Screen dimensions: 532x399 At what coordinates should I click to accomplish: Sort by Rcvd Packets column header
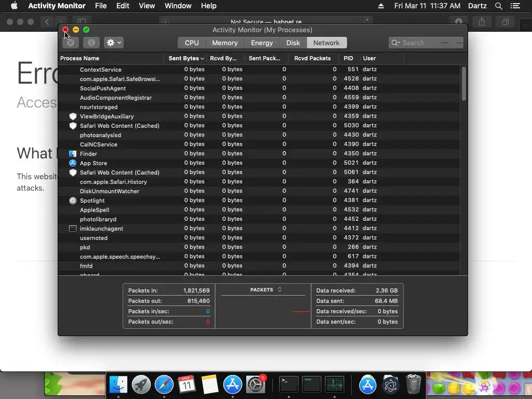coord(312,58)
